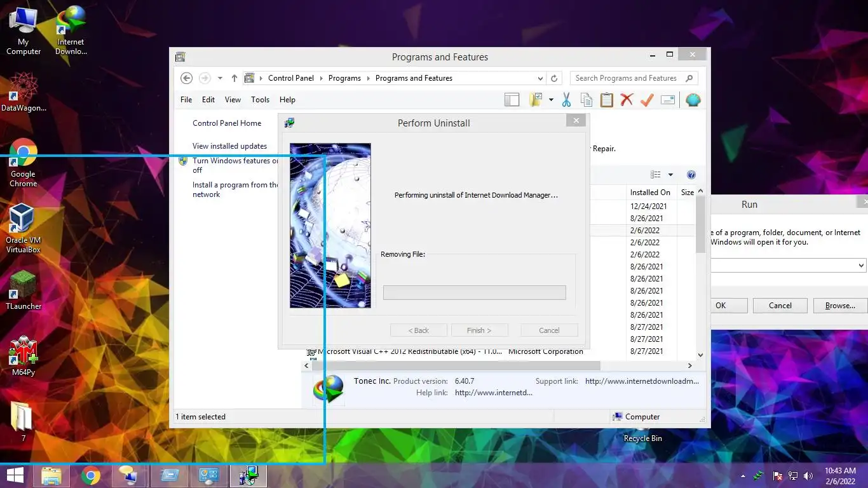Open Chrome from the taskbar
The image size is (868, 488).
coord(91,475)
